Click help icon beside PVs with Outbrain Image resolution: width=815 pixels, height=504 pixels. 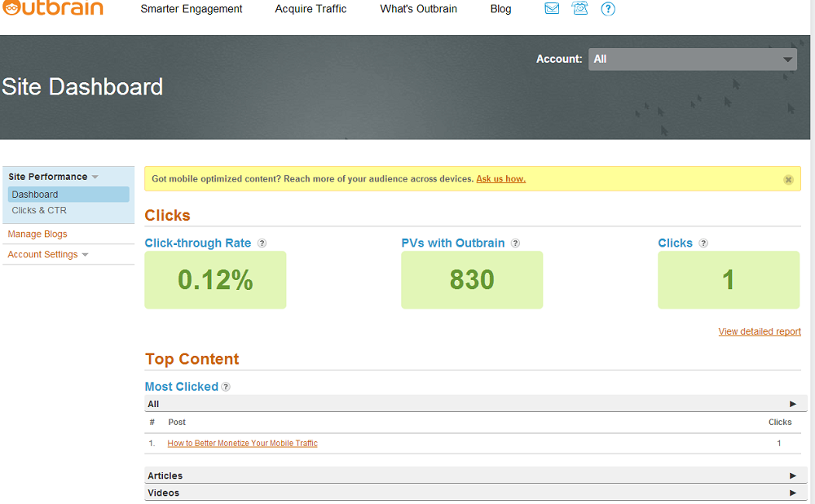[x=515, y=243]
